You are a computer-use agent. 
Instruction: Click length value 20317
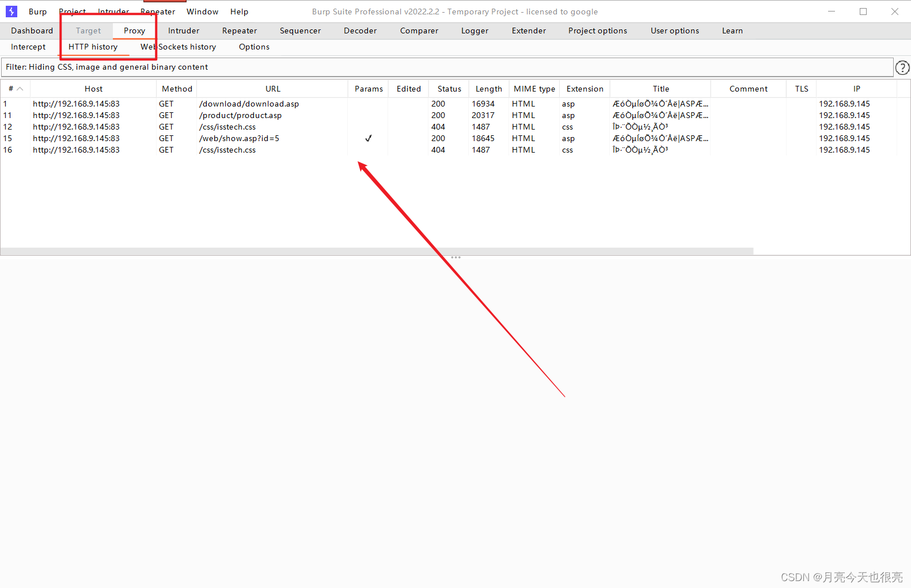pyautogui.click(x=483, y=115)
